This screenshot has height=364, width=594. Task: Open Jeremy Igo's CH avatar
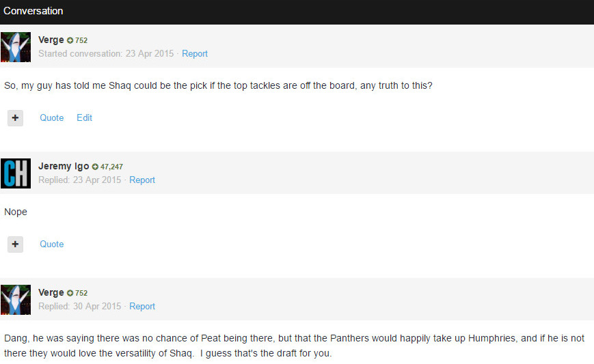click(16, 173)
